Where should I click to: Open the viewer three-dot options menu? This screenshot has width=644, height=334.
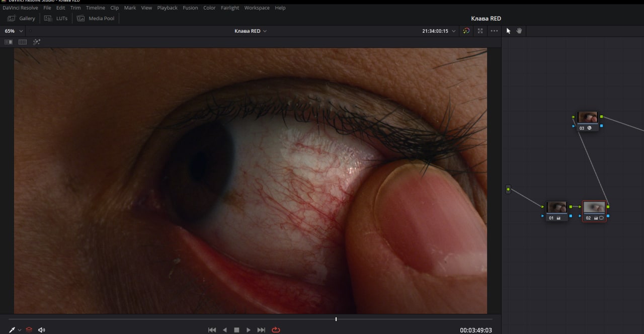494,31
